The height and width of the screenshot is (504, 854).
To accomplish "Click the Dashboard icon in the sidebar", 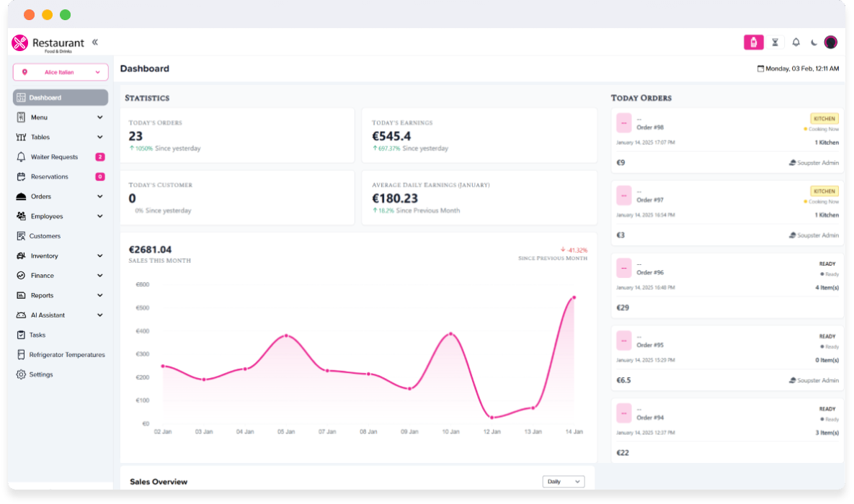I will (21, 97).
